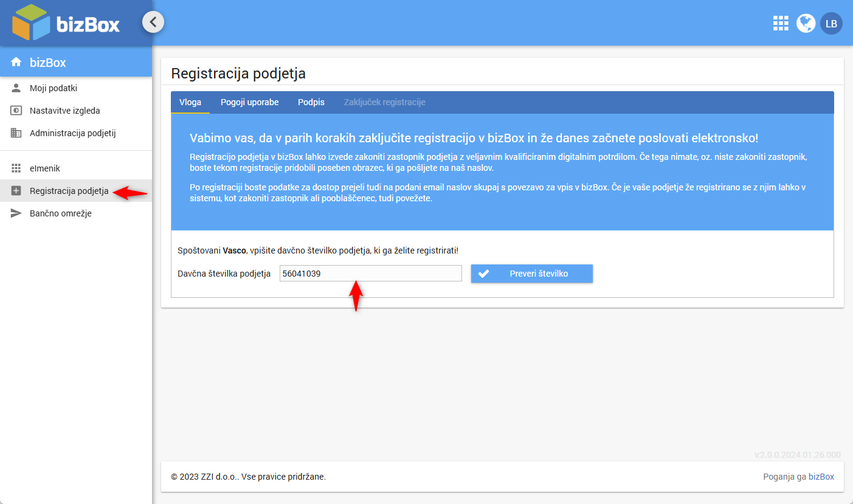Click the version number v.2.0.0.2024.01.26.000

tap(798, 455)
